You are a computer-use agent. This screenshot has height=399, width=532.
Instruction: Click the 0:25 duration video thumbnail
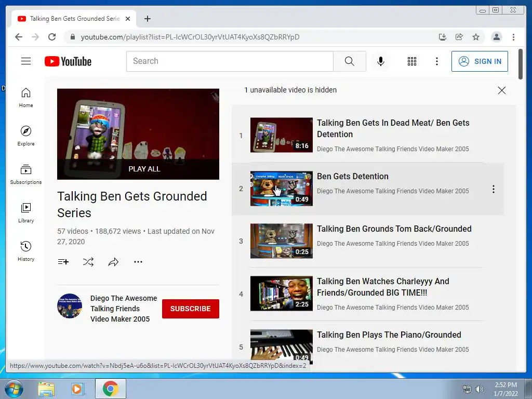281,241
